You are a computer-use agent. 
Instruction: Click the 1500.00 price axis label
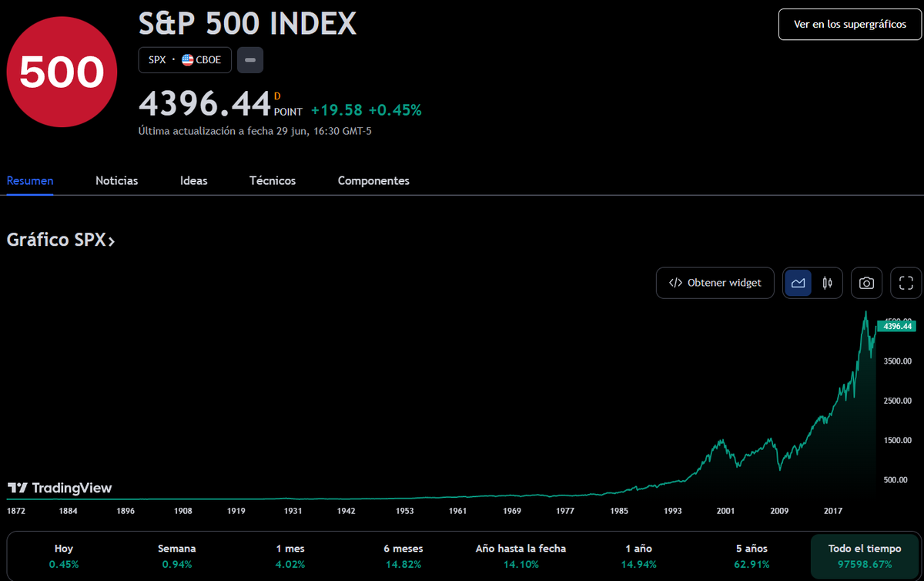898,441
